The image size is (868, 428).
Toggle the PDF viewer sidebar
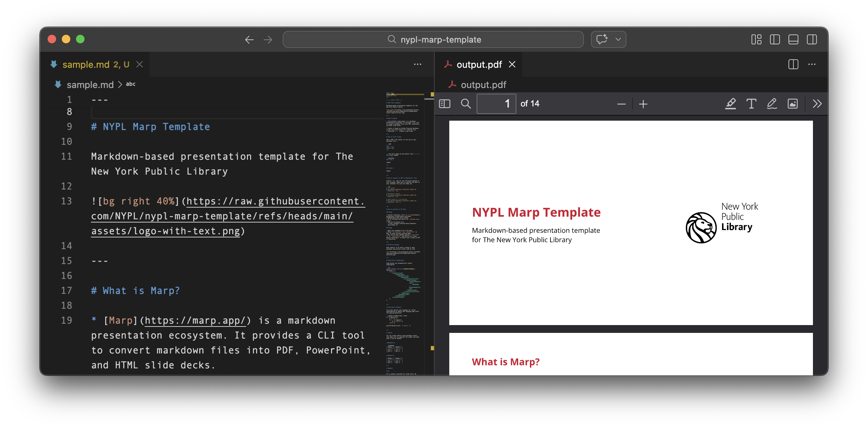(x=445, y=104)
